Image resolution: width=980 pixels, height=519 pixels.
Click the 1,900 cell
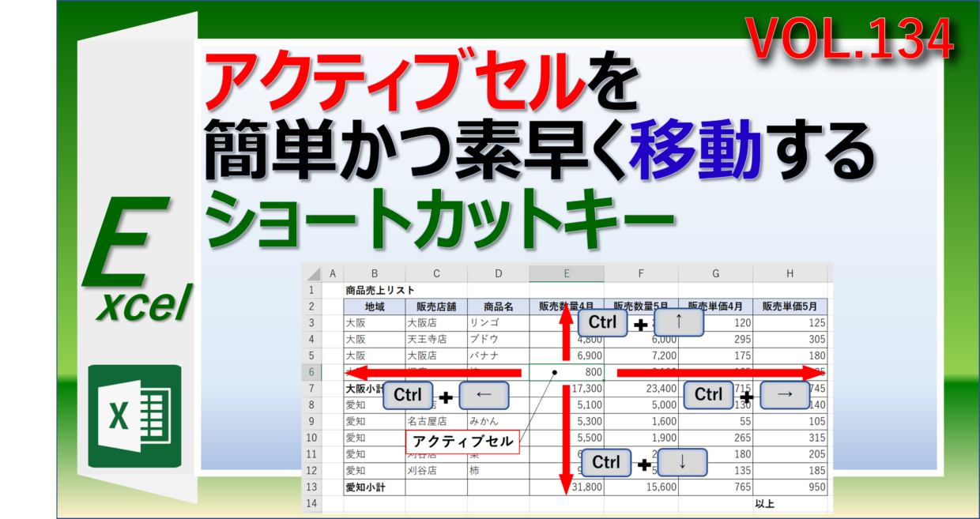pos(641,438)
